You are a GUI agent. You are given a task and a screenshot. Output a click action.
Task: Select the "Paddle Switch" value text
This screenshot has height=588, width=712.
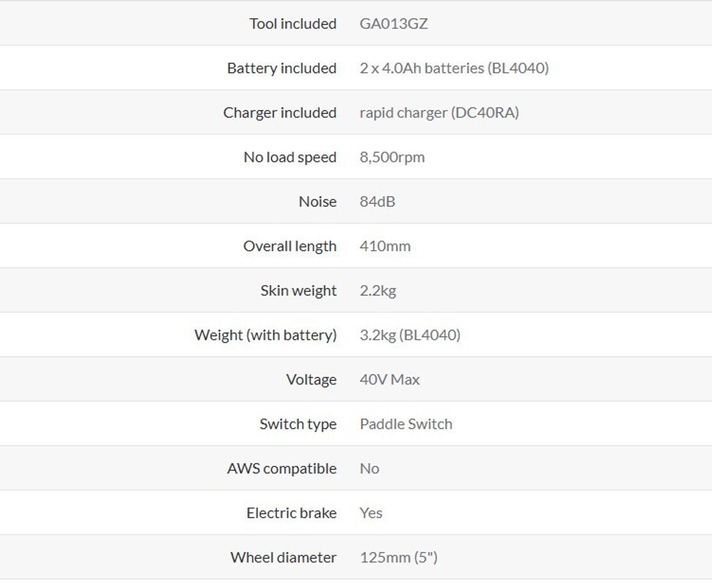(x=406, y=424)
